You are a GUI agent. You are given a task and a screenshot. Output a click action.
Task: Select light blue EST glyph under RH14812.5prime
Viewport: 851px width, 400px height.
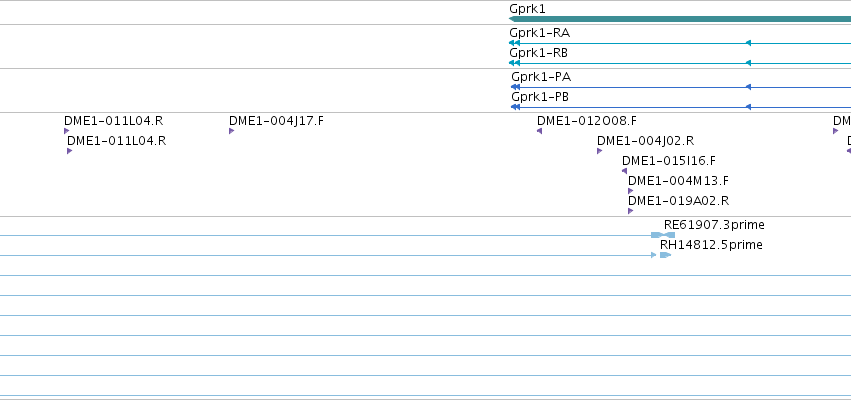click(665, 255)
